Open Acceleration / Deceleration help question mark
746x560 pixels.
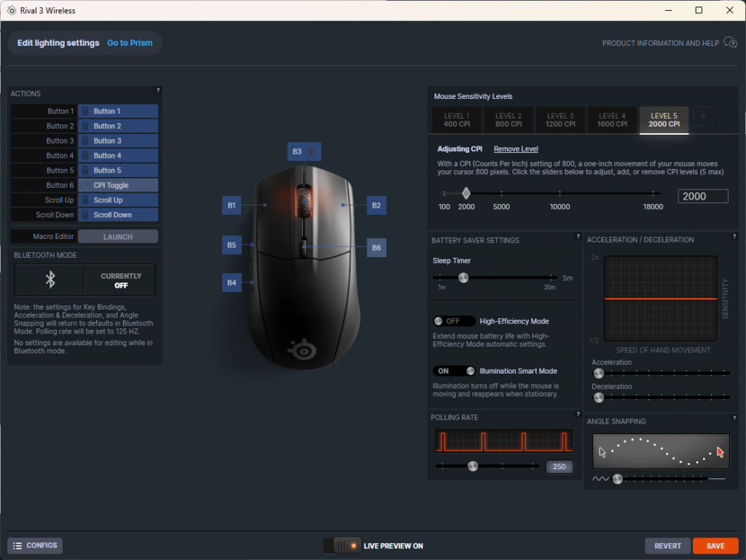coord(734,236)
